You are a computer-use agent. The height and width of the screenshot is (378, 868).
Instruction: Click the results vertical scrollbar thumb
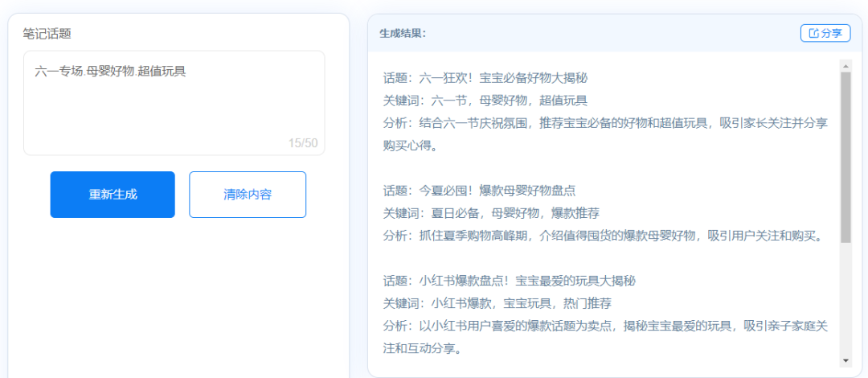pyautogui.click(x=845, y=158)
